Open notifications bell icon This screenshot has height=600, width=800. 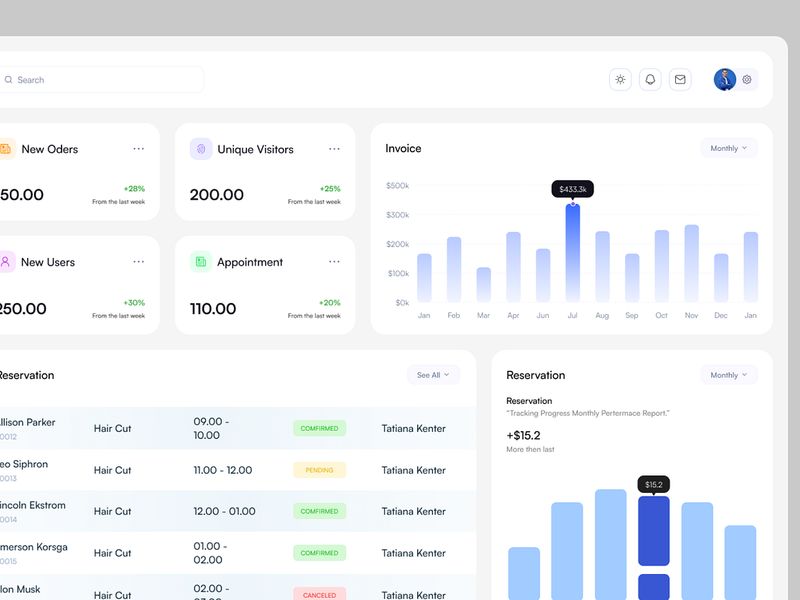pyautogui.click(x=650, y=80)
